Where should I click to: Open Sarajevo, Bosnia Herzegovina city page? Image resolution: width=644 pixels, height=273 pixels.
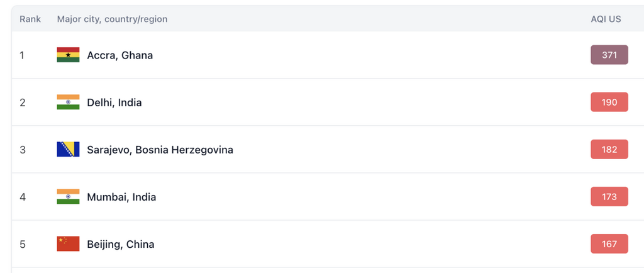(x=160, y=150)
